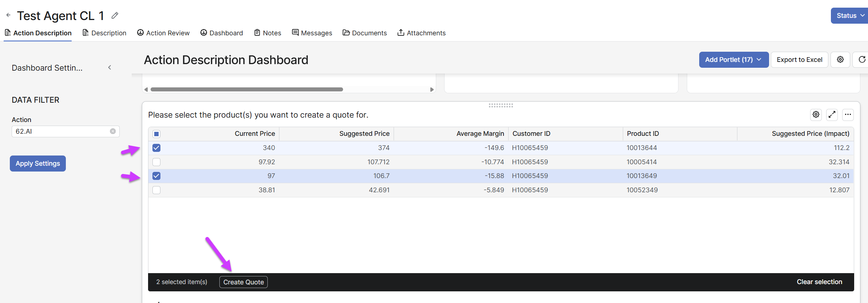Open the Attachments tab
This screenshot has width=868, height=303.
point(421,33)
